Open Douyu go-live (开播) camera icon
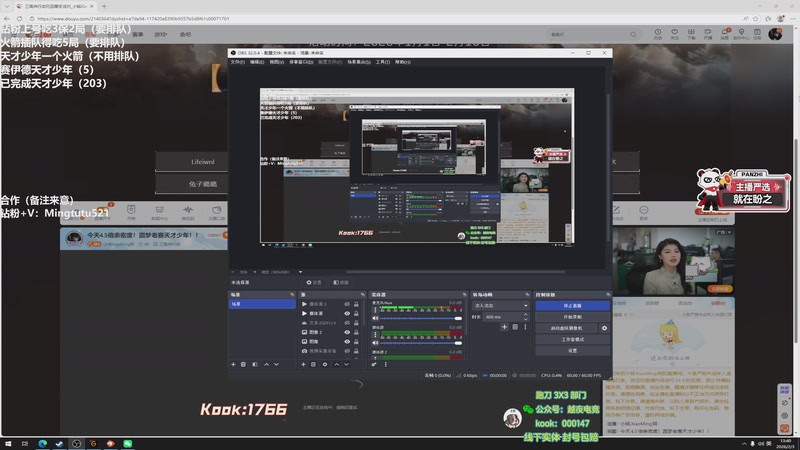Viewport: 800px width, 450px height. click(x=708, y=34)
